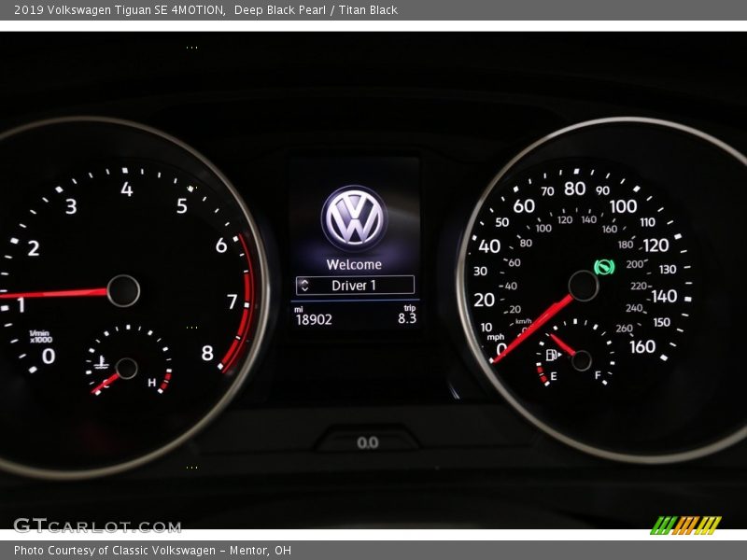The image size is (747, 560).
Task: Click the number 6 on tachometer
Action: 221,245
